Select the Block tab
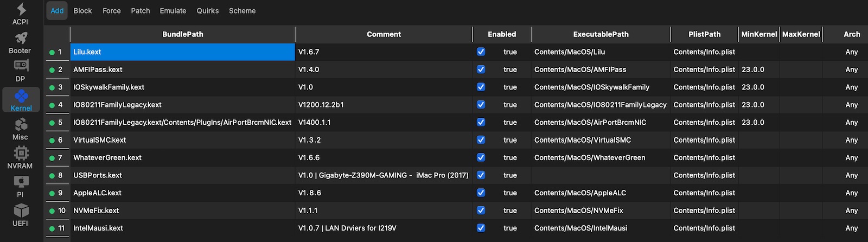868x242 pixels. (x=82, y=11)
